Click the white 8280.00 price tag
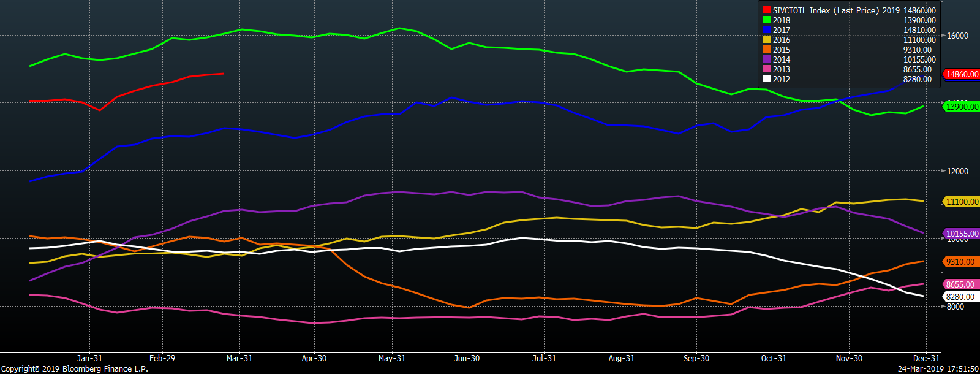Screen dimensions: 980x374 coord(960,297)
